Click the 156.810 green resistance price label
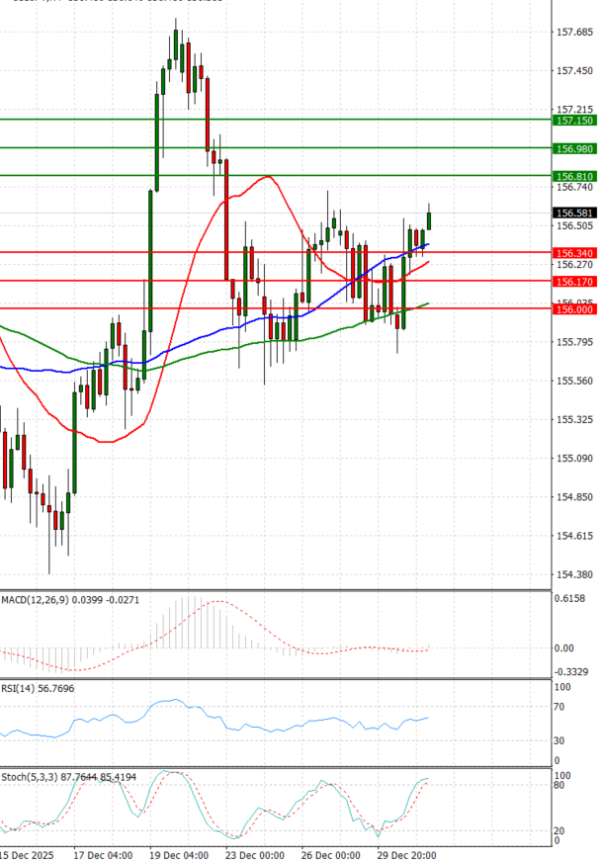Screen dimensions: 600x863 pos(573,176)
